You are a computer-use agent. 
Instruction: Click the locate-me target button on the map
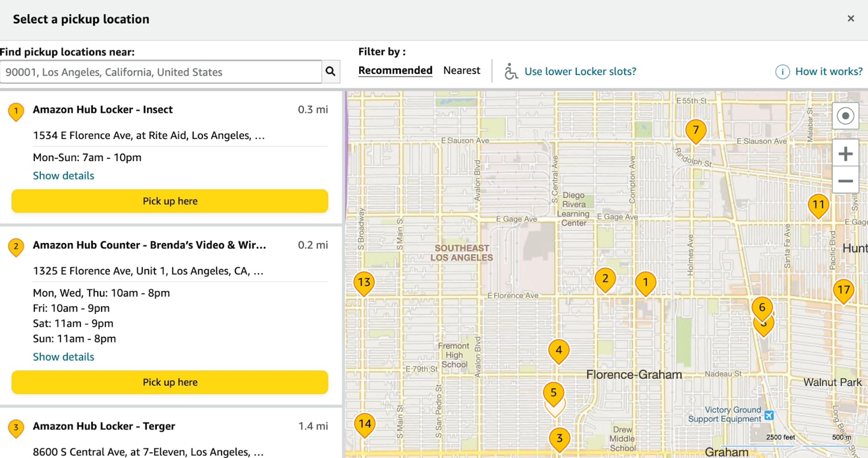845,116
